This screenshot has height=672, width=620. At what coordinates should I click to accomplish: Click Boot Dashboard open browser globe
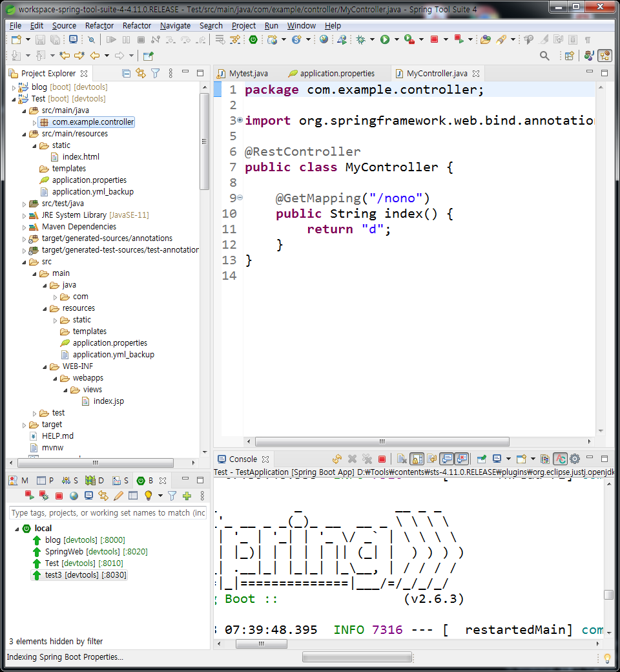74,496
